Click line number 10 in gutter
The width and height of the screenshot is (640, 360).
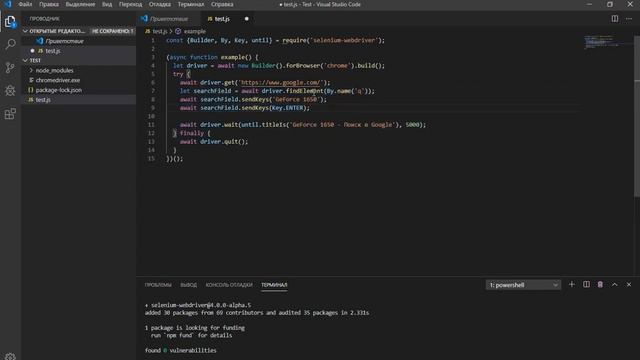[151, 116]
